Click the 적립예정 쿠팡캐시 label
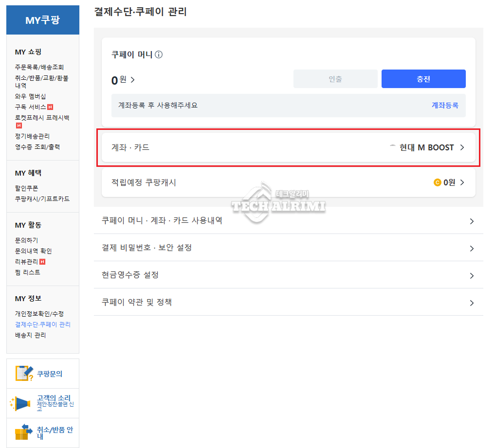The image size is (495, 448). [144, 182]
